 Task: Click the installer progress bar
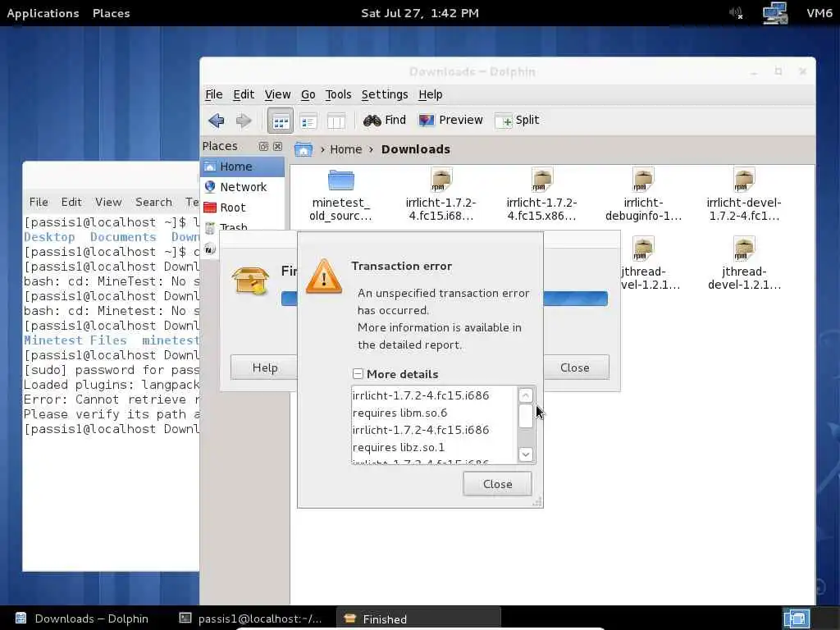point(575,299)
